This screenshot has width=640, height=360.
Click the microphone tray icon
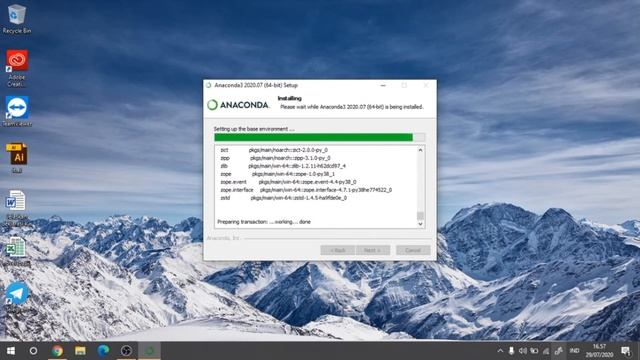pos(511,351)
